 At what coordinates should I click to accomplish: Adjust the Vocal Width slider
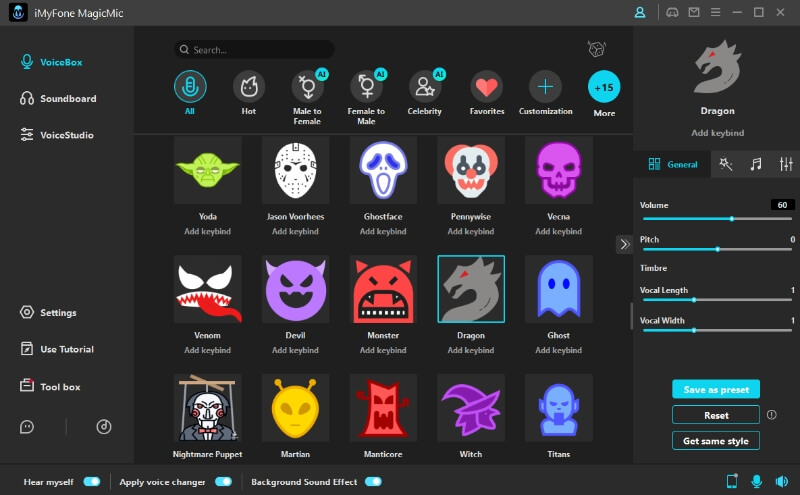click(x=717, y=330)
